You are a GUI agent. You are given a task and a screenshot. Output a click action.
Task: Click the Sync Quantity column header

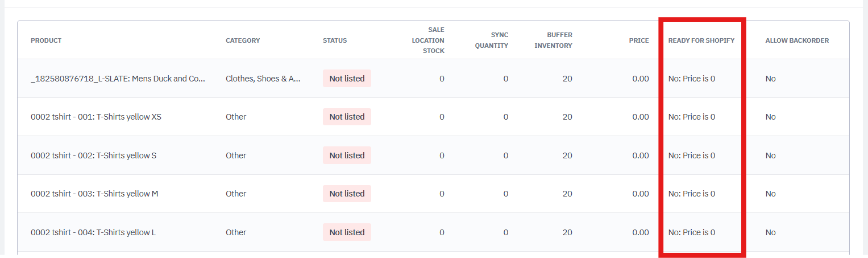[x=492, y=40]
